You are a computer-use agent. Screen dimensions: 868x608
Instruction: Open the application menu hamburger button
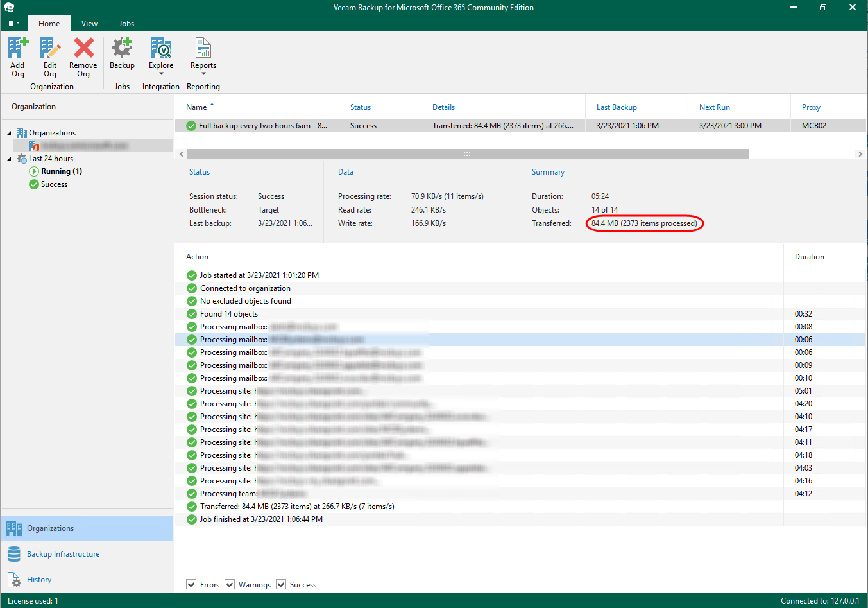click(x=13, y=23)
